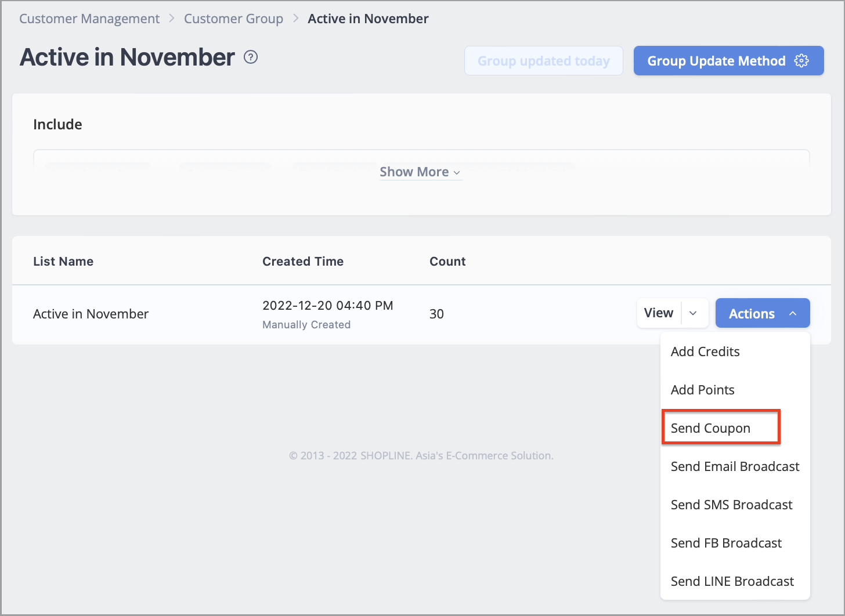Viewport: 845px width, 616px height.
Task: Click the Group updated today button
Action: click(544, 61)
